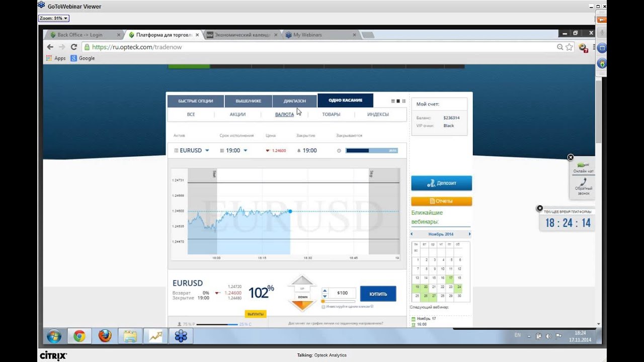Screen dimensions: 644x362
Task: Close the platform time clock widget
Action: pos(540,208)
